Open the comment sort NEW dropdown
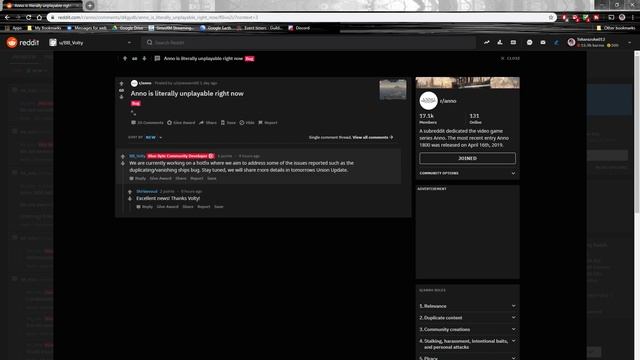 [154, 138]
